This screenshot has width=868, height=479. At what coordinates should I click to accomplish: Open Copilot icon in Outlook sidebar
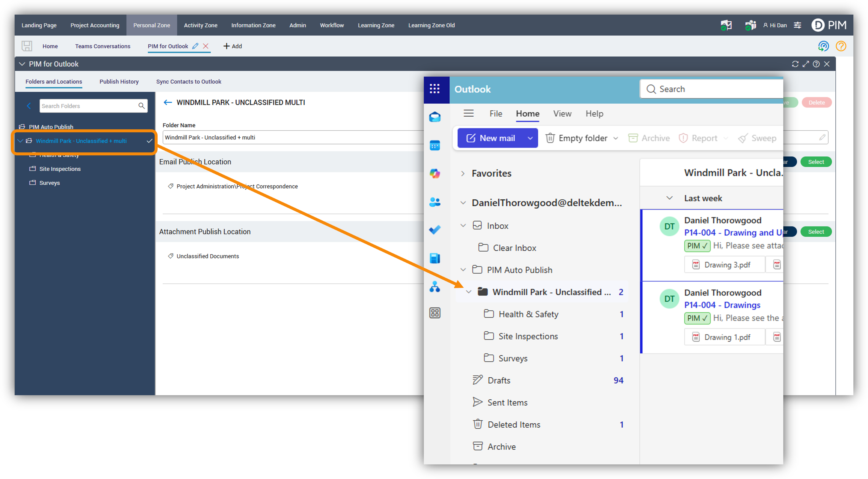point(435,174)
